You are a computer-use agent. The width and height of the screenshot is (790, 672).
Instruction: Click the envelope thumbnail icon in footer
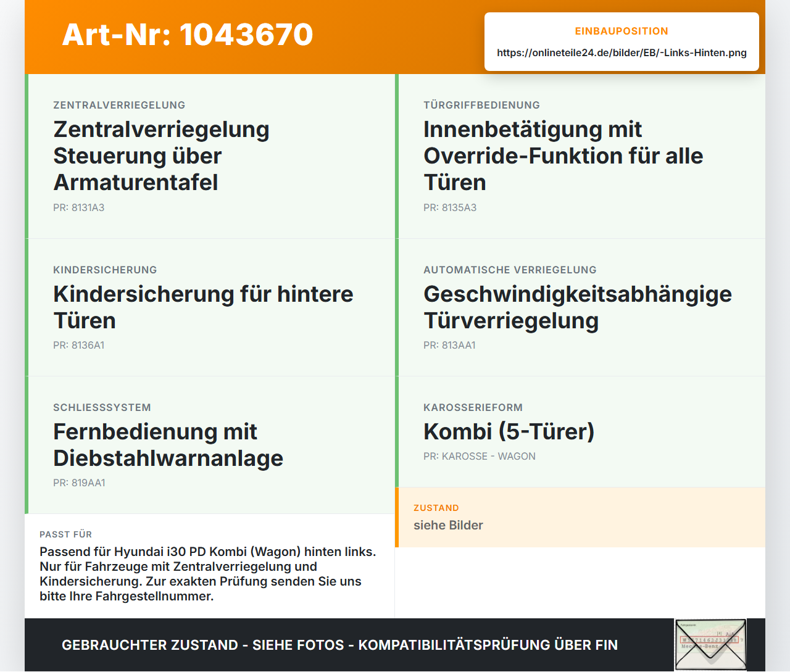[710, 645]
